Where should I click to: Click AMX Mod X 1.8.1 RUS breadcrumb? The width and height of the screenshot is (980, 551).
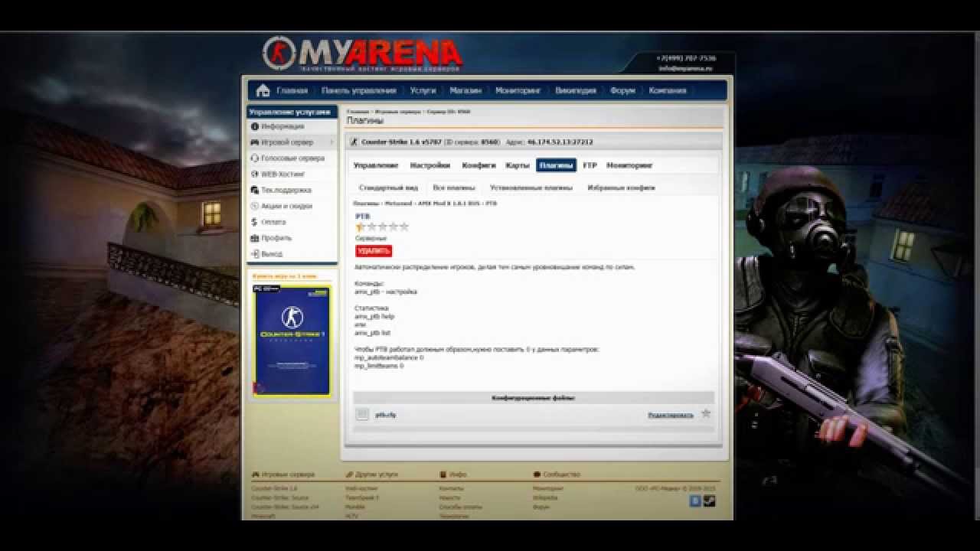coord(448,204)
